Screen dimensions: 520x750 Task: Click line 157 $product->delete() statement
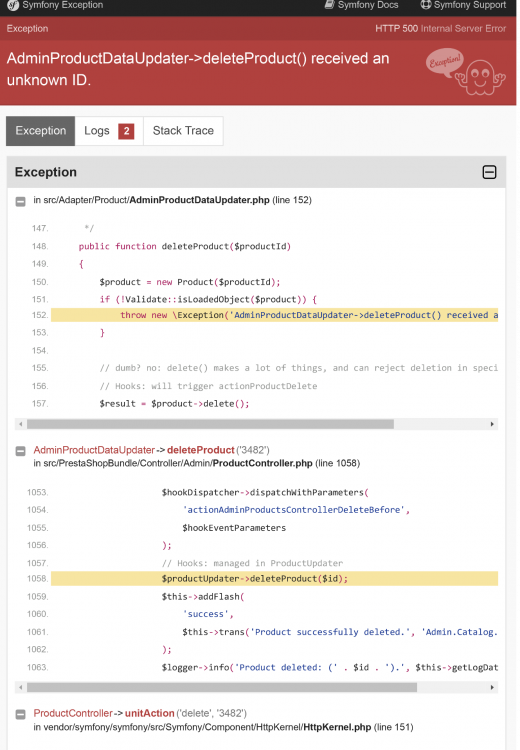click(x=174, y=404)
